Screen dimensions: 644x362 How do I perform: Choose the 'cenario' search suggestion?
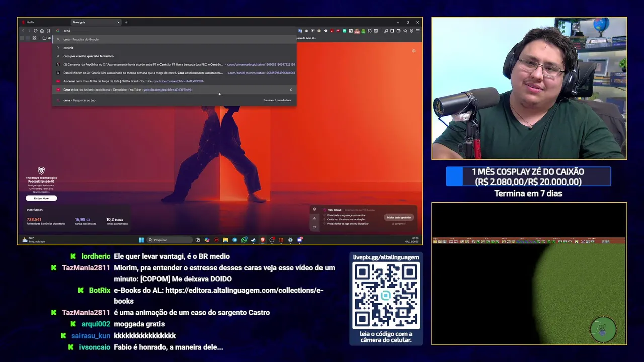[x=175, y=48]
